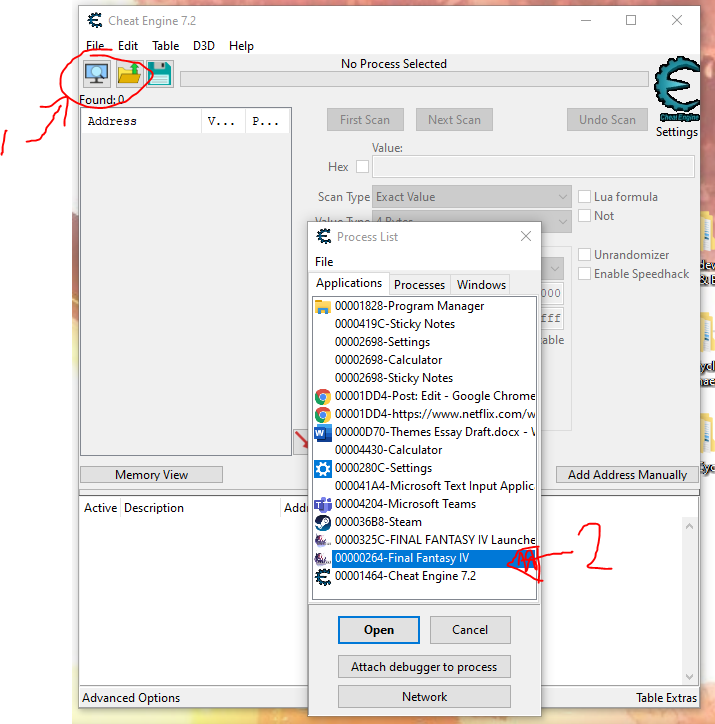
Task: Open the Table menu
Action: (166, 46)
